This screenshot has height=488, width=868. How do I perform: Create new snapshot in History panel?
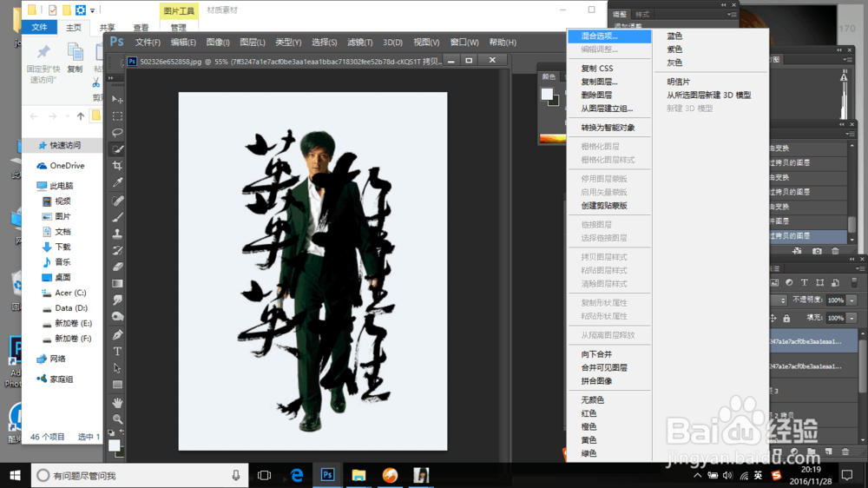coord(817,251)
